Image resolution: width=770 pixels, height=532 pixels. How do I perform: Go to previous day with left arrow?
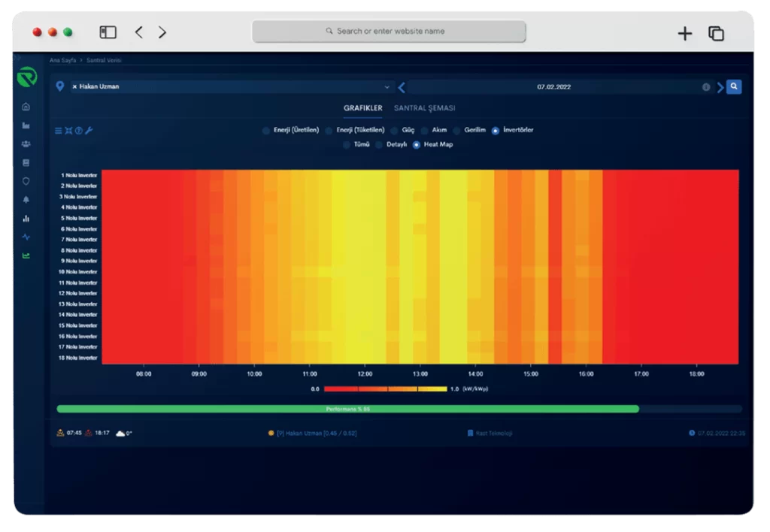(402, 87)
